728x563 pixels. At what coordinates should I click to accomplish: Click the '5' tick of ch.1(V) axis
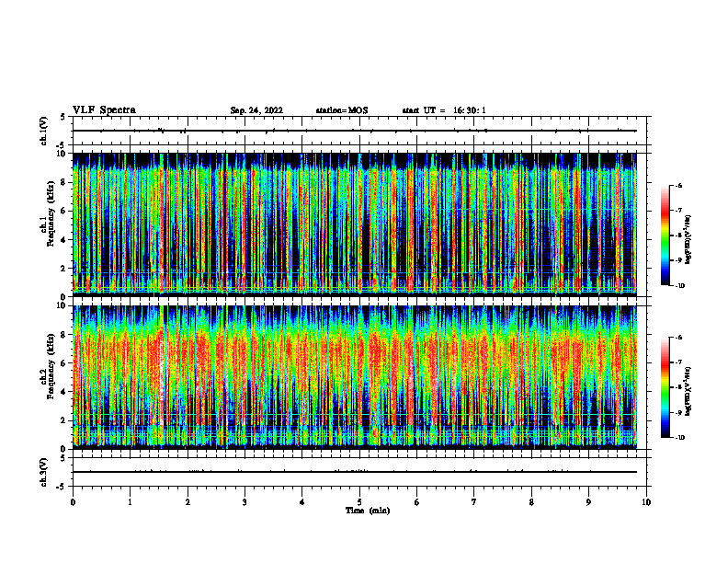coord(63,117)
